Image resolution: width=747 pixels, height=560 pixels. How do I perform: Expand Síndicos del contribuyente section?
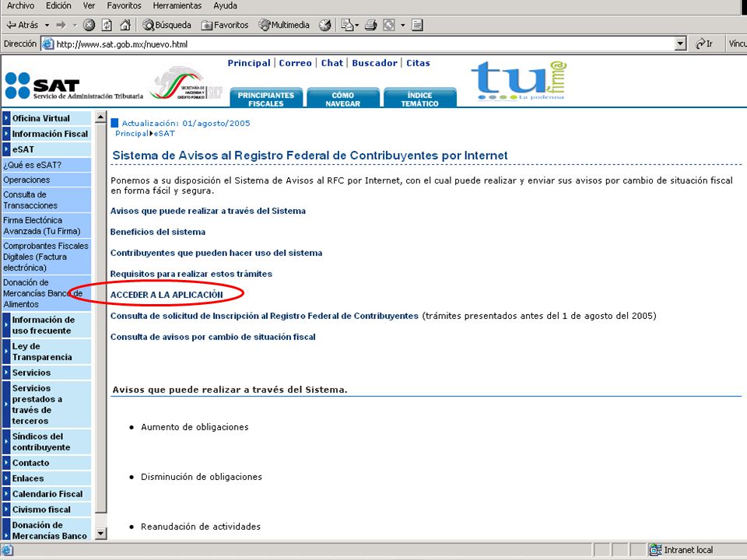point(47,442)
